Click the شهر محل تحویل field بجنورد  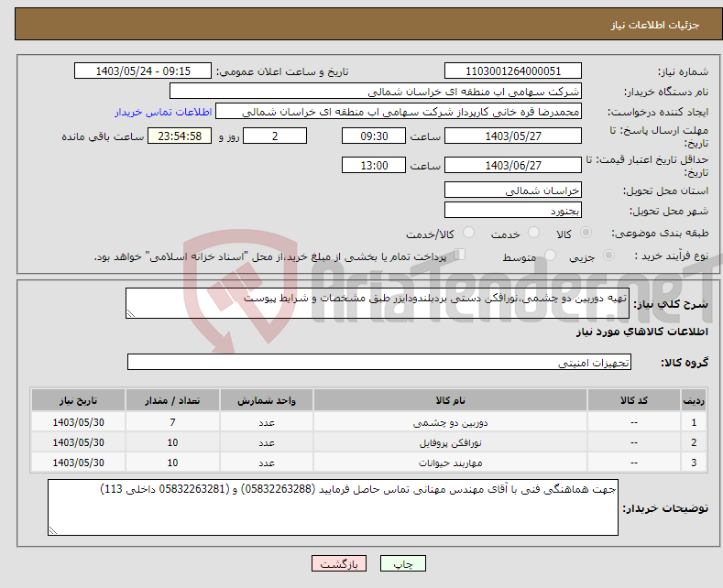tap(513, 210)
